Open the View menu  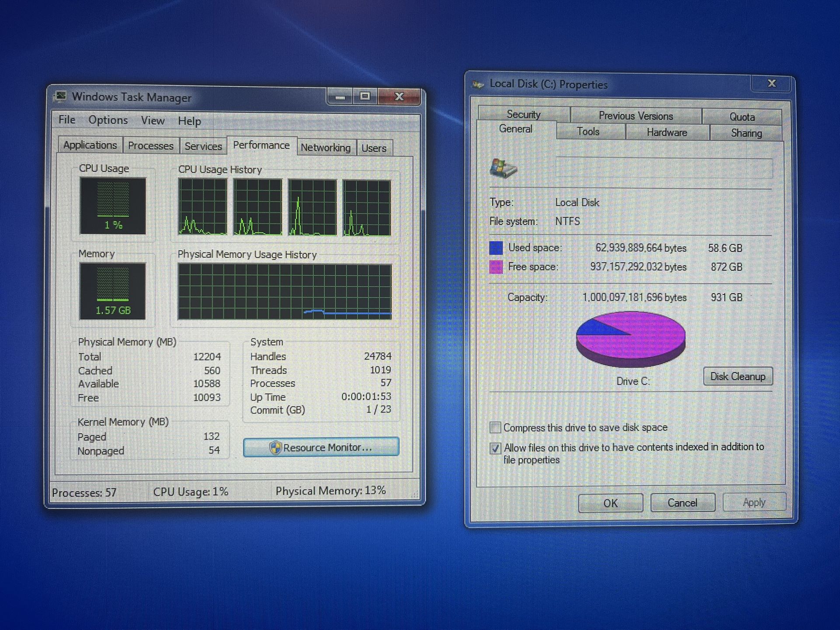[152, 121]
